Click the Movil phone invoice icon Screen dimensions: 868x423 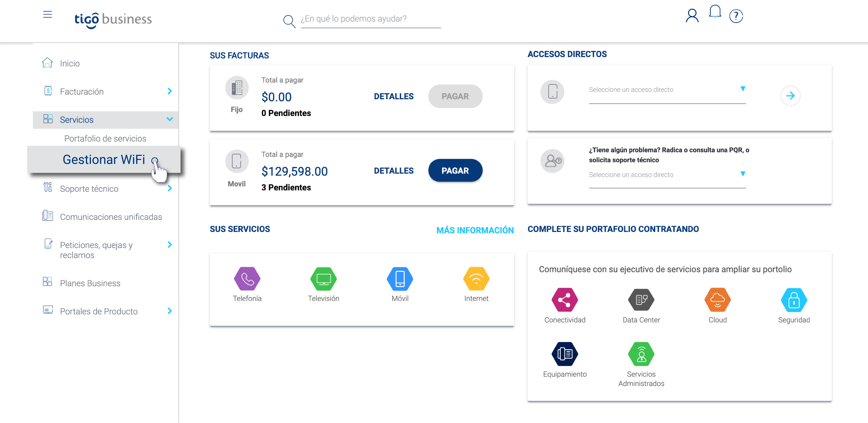tap(237, 161)
